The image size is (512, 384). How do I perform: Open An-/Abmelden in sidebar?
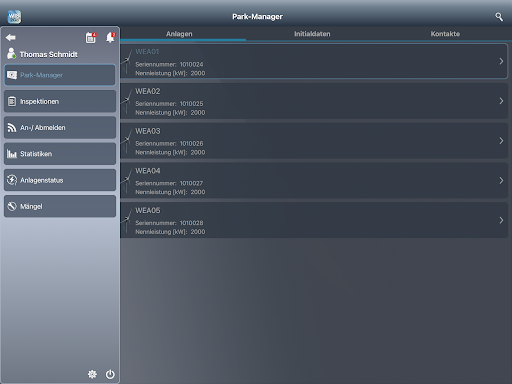(60, 128)
